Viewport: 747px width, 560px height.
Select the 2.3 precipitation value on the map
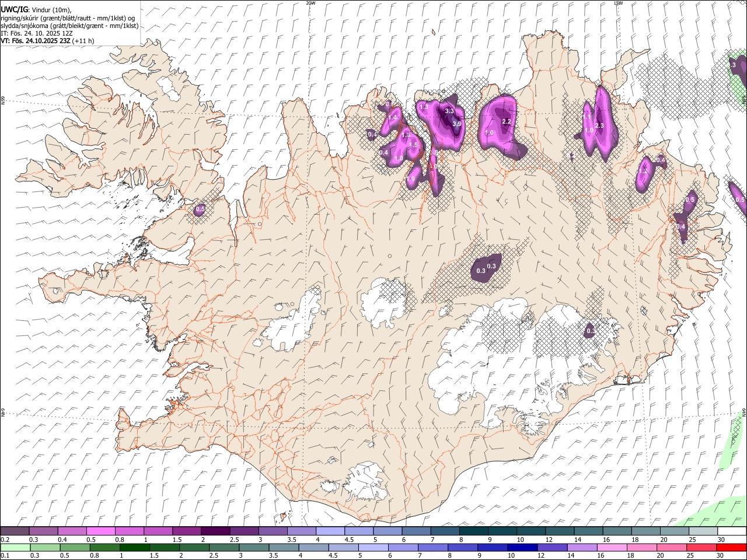pyautogui.click(x=599, y=126)
